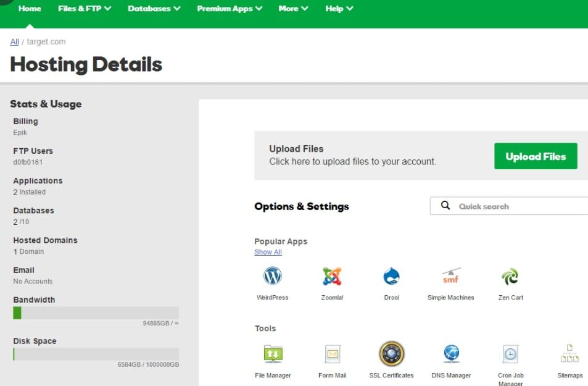588x386 pixels.
Task: Click the Upload Files button
Action: click(535, 156)
